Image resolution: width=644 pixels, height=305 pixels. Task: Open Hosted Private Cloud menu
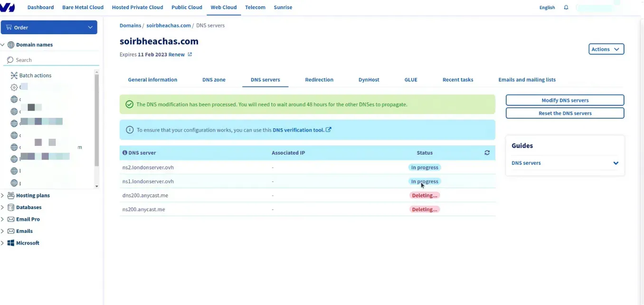pyautogui.click(x=137, y=7)
